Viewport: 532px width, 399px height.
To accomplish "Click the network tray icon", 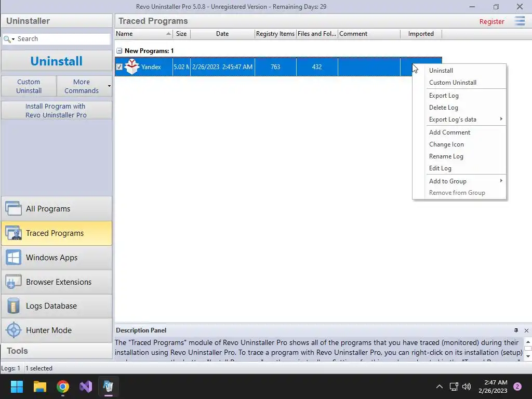I will 454,387.
